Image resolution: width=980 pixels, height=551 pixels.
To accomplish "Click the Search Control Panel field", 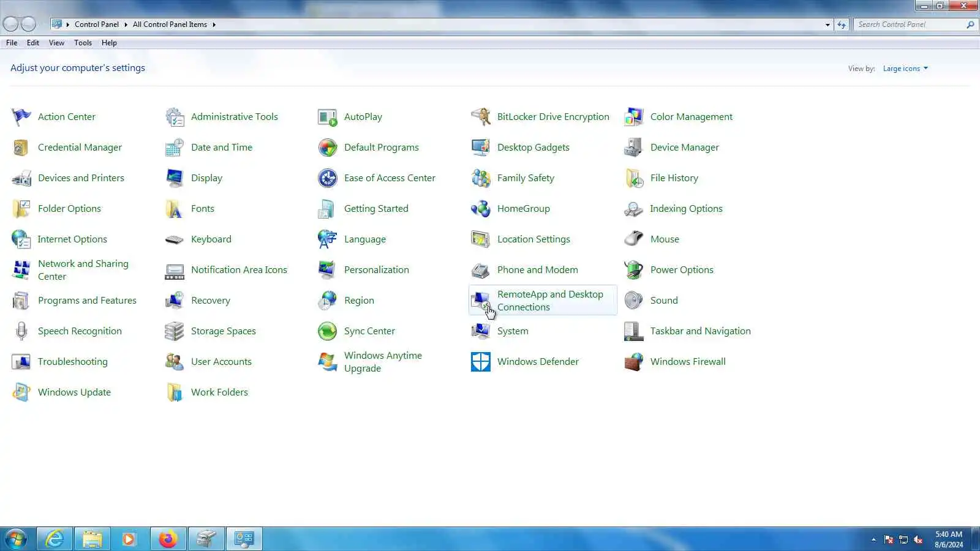I will click(x=910, y=24).
